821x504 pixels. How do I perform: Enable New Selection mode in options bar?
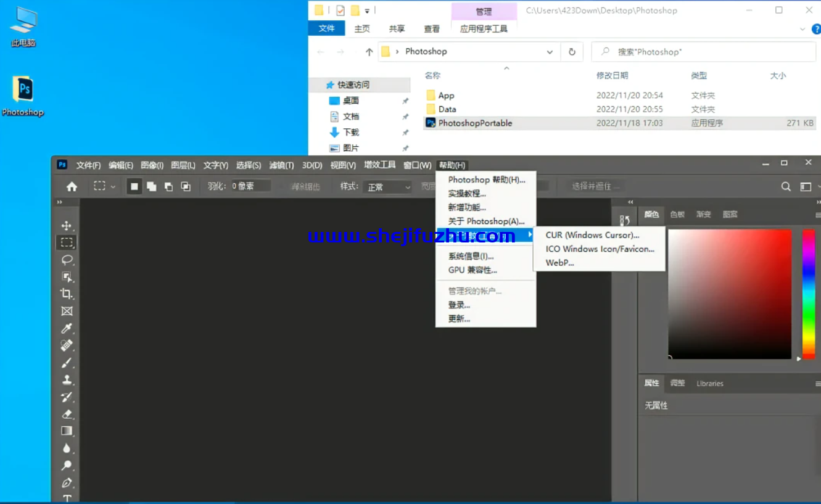click(134, 186)
